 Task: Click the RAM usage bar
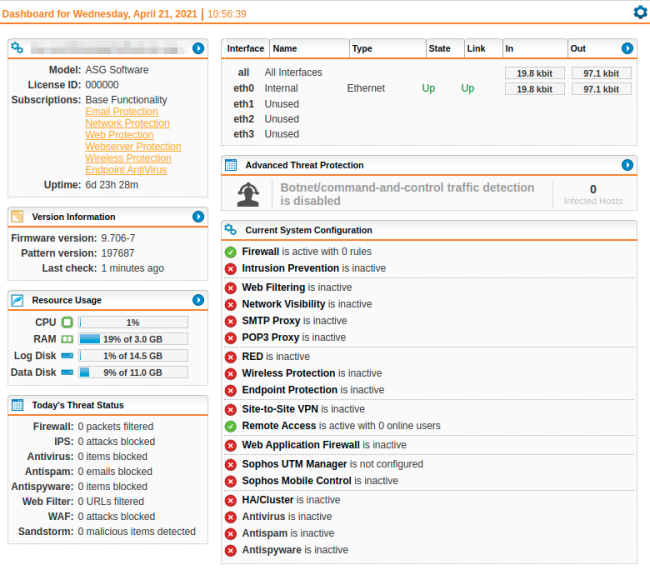pyautogui.click(x=133, y=339)
